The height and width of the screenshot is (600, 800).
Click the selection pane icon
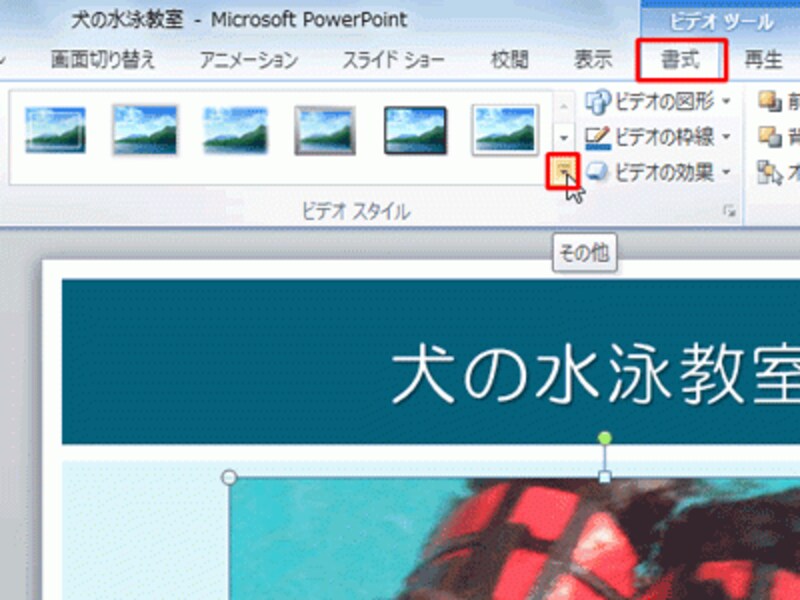pyautogui.click(x=770, y=173)
